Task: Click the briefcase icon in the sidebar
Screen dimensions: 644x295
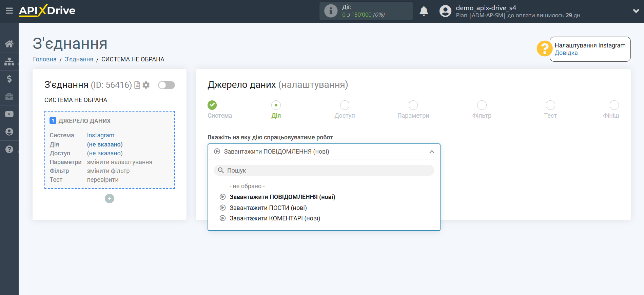Action: click(x=9, y=97)
